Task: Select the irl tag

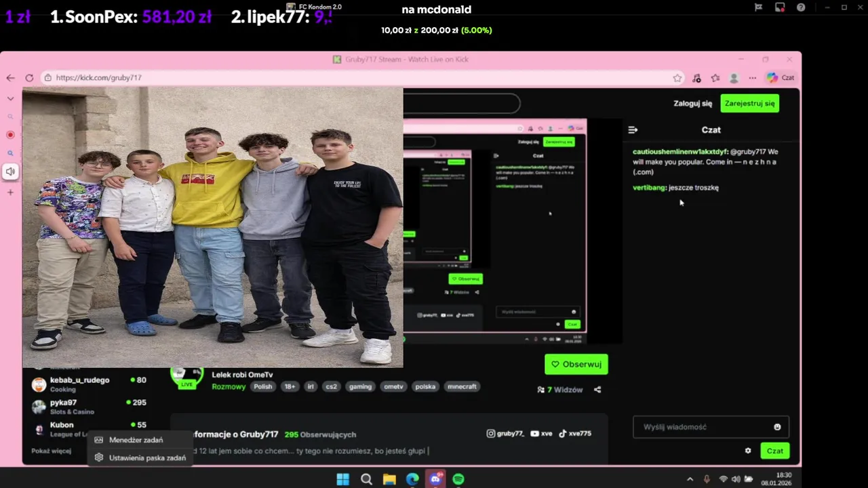Action: [311, 386]
